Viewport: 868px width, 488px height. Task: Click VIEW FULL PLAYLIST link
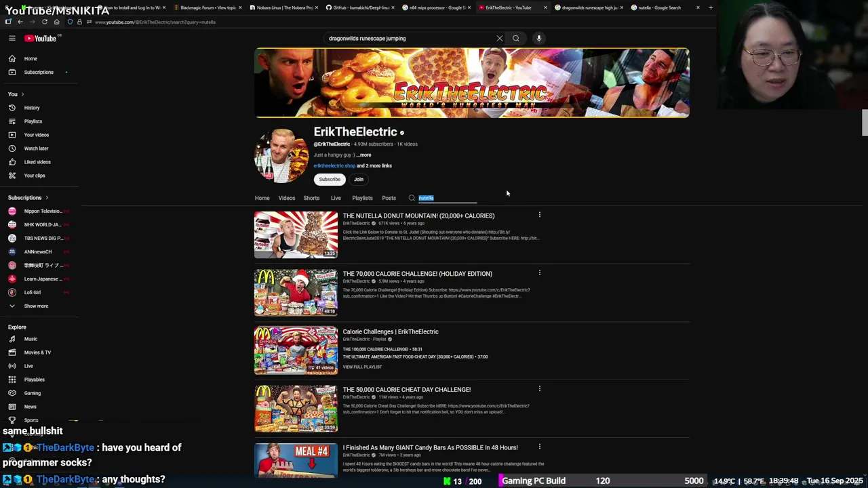[x=362, y=367]
